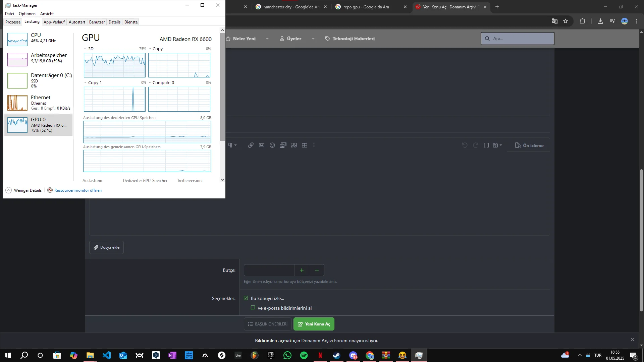
Task: Enable 've e-posta bildirimlerini al' checkbox
Action: 253,307
